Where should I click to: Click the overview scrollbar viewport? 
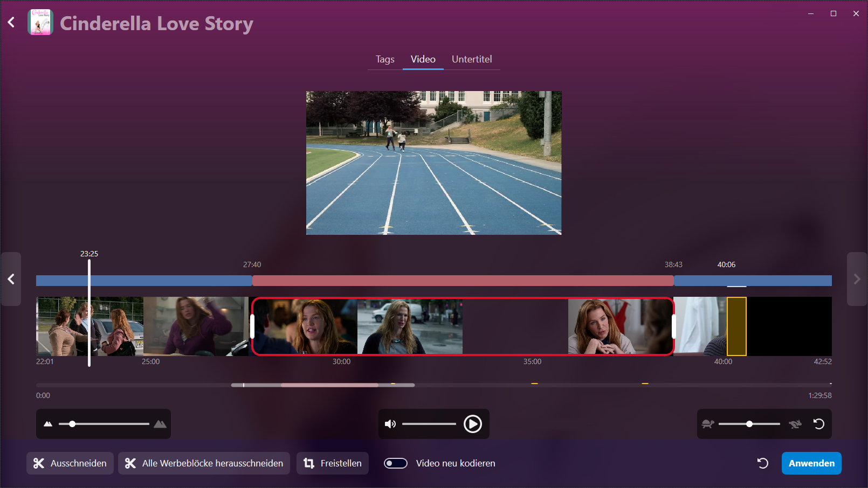323,385
